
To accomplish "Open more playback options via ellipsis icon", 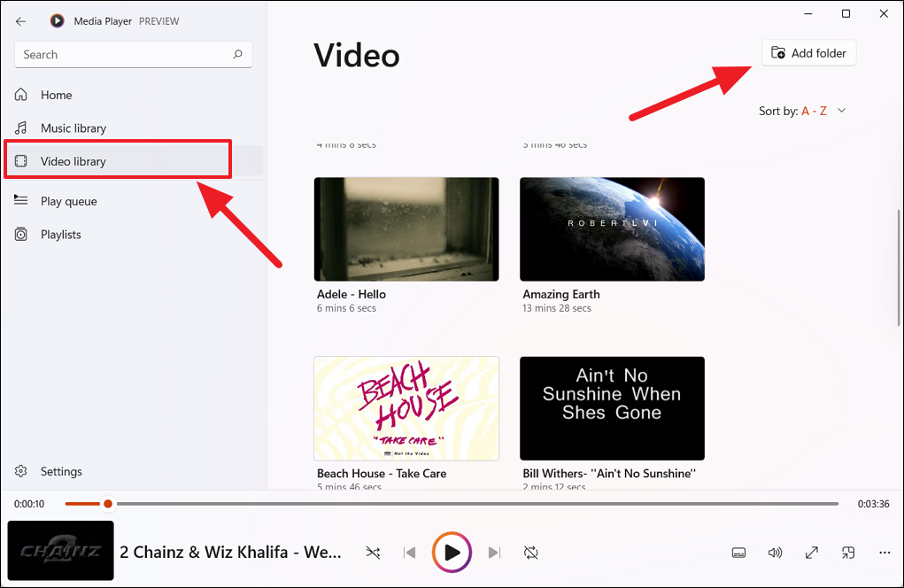I will [884, 552].
